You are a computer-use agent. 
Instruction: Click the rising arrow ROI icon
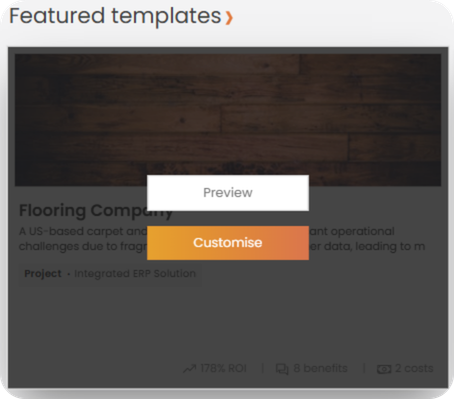tap(189, 369)
